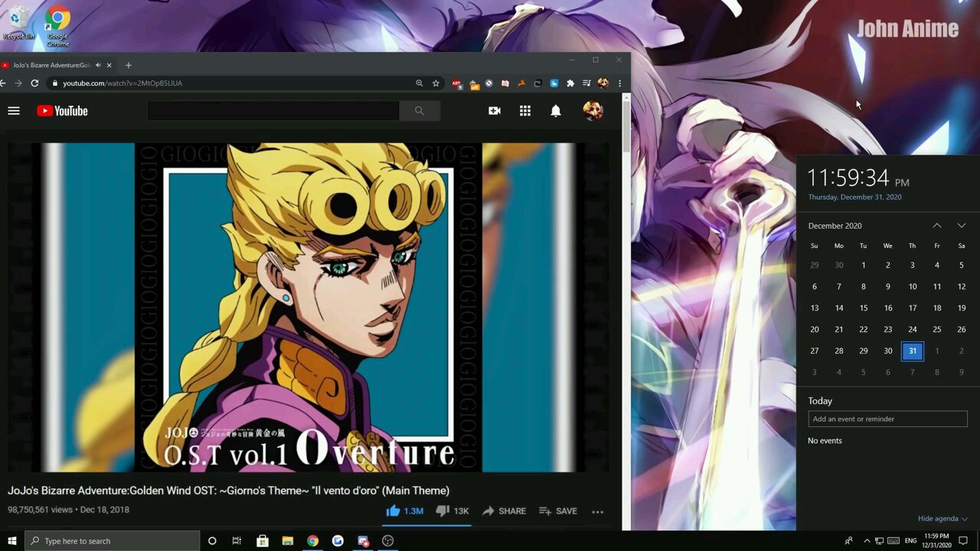Screen dimensions: 980x551
Task: Open the YouTube notifications bell
Action: point(556,111)
